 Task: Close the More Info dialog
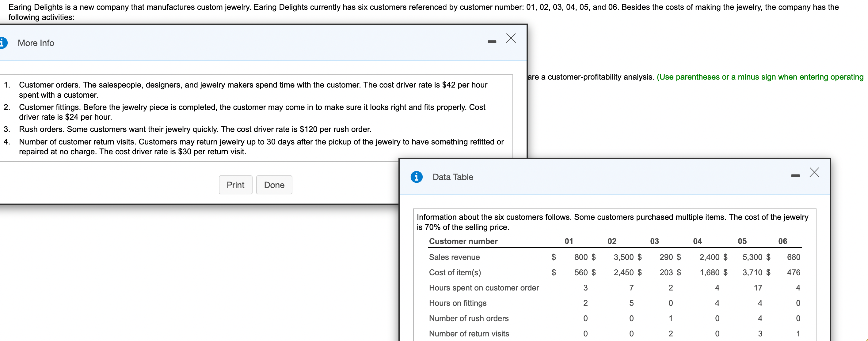pyautogui.click(x=511, y=38)
